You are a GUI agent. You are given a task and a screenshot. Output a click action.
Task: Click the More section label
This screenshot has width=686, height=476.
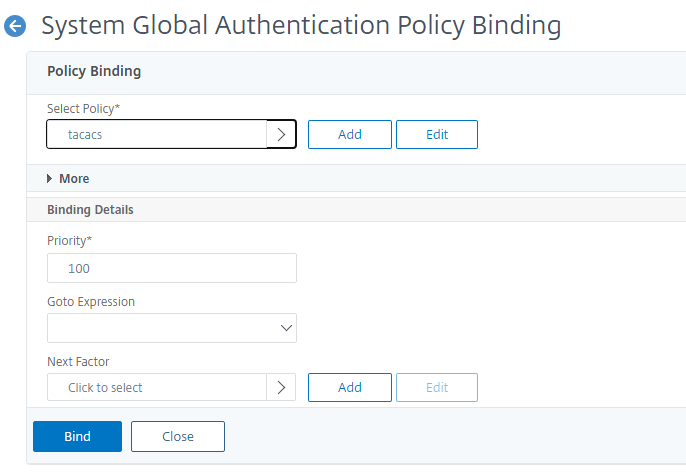click(74, 178)
